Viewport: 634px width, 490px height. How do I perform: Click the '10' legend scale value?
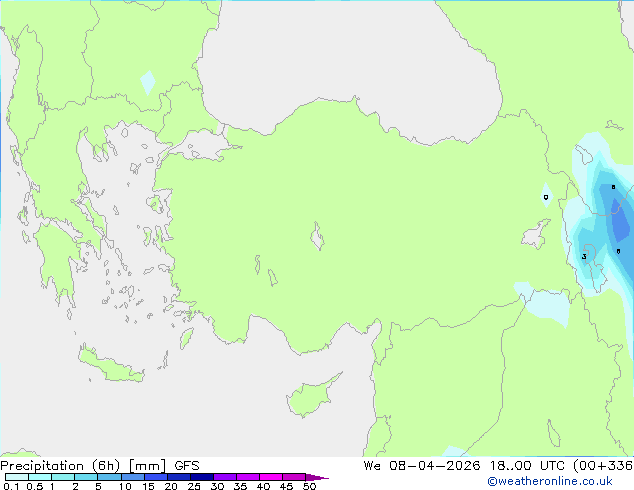coord(125,486)
